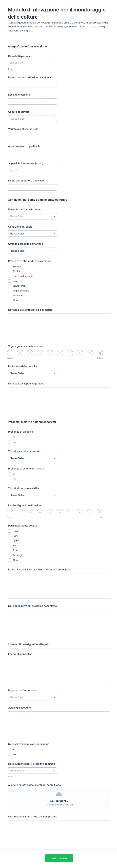Click the Invia modulo button
This screenshot has width=117, height=868.
tap(59, 858)
